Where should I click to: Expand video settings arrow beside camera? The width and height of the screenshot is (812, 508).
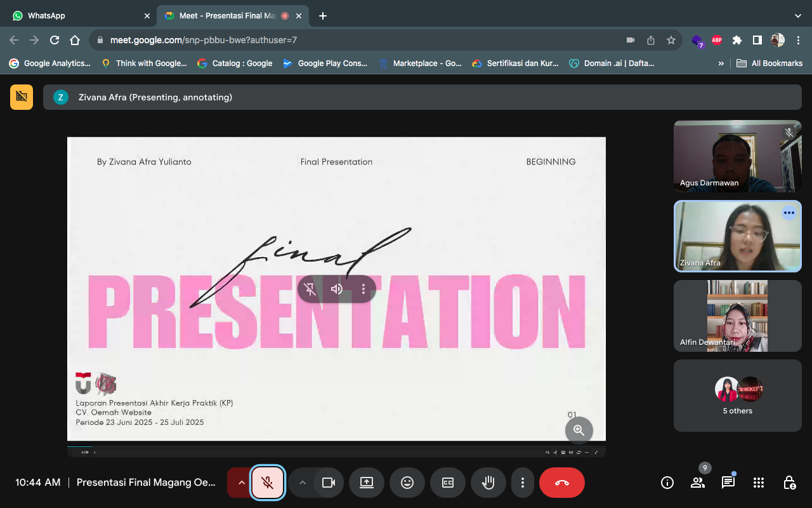click(303, 483)
